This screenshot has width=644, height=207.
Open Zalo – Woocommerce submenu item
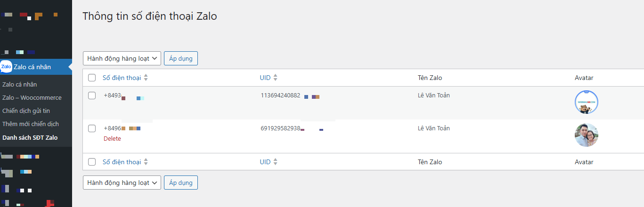pos(32,98)
